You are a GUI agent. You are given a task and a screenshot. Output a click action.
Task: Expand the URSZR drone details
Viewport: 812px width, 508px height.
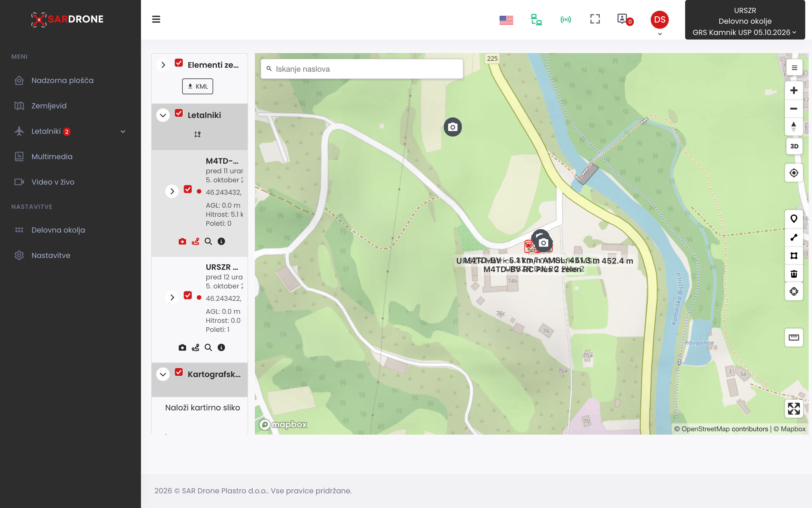[x=172, y=297]
